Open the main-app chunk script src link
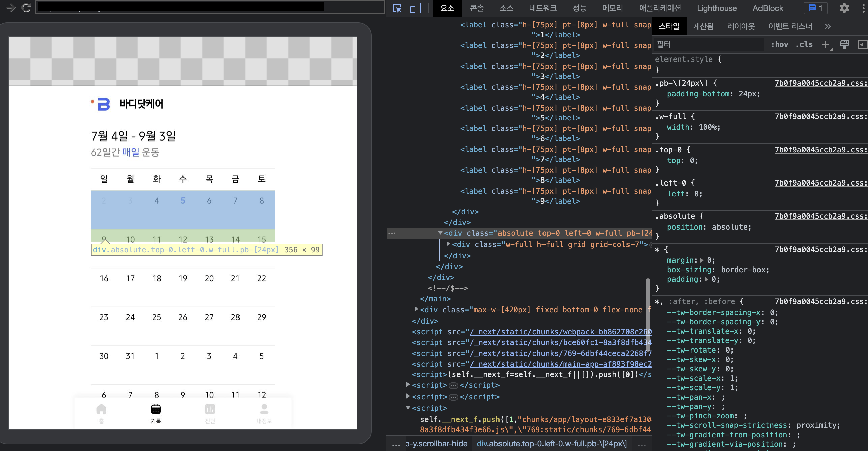This screenshot has width=868, height=451. 561,364
